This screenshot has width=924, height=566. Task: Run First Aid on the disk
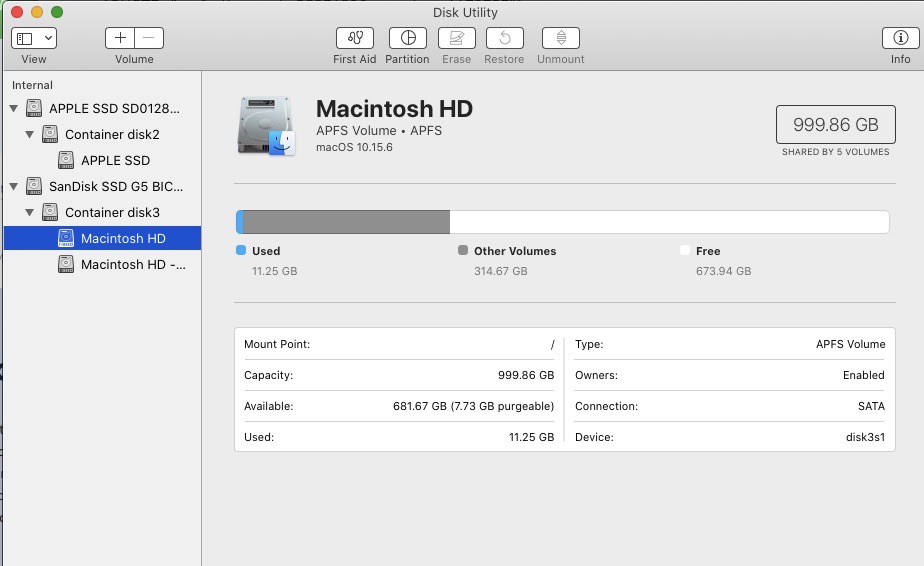point(355,38)
